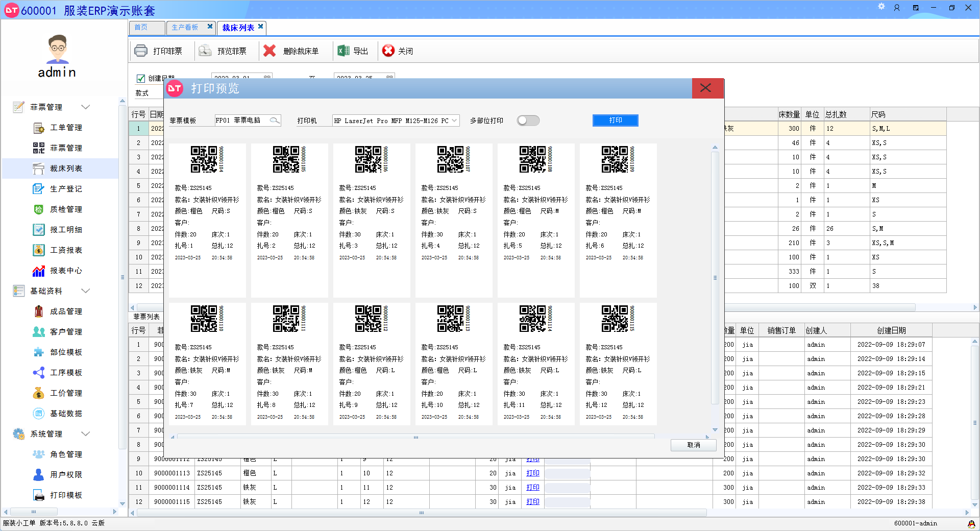Click the admin avatar in sidebar
Viewport: 980px width, 531px height.
[58, 49]
